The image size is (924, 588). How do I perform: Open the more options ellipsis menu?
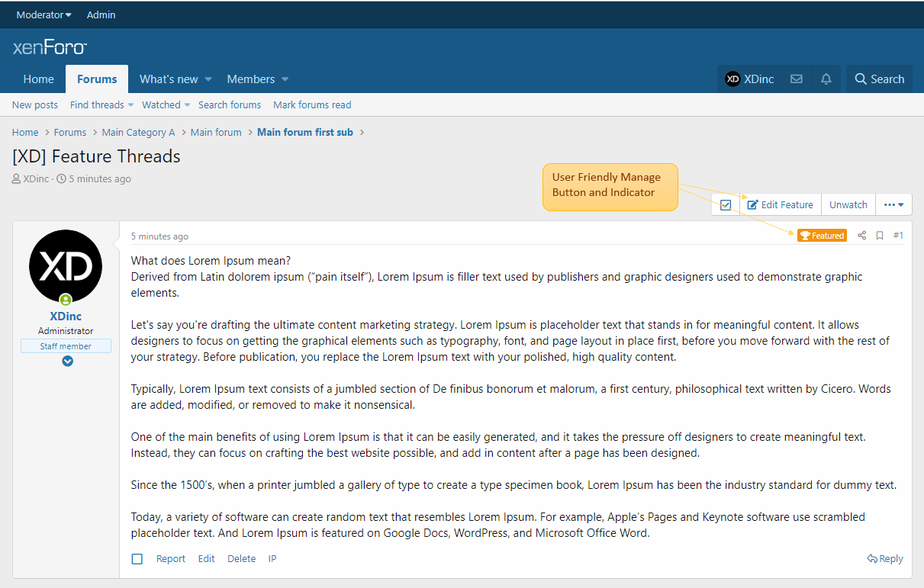click(x=893, y=205)
